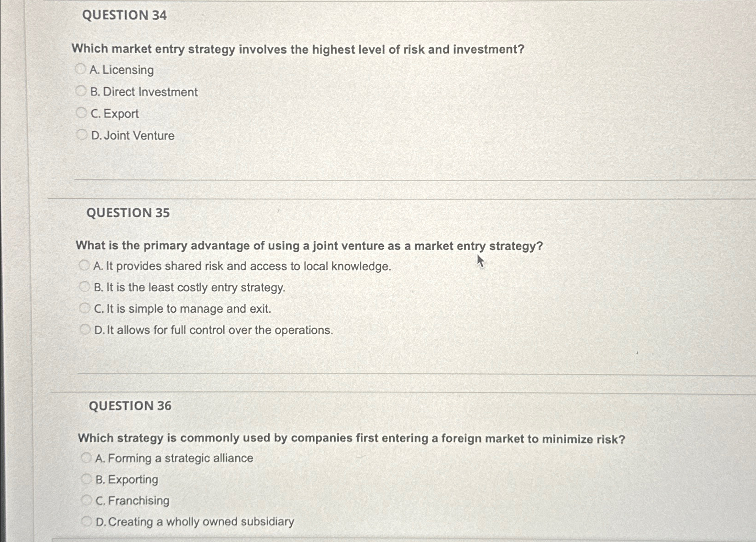The width and height of the screenshot is (756, 542).
Task: Click the QUESTION 36 heading
Action: (131, 406)
